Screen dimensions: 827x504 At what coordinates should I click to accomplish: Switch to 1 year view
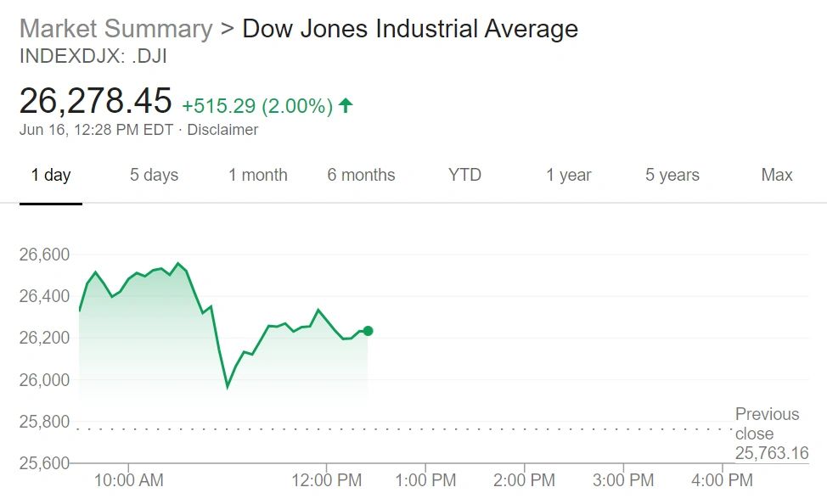pos(568,176)
